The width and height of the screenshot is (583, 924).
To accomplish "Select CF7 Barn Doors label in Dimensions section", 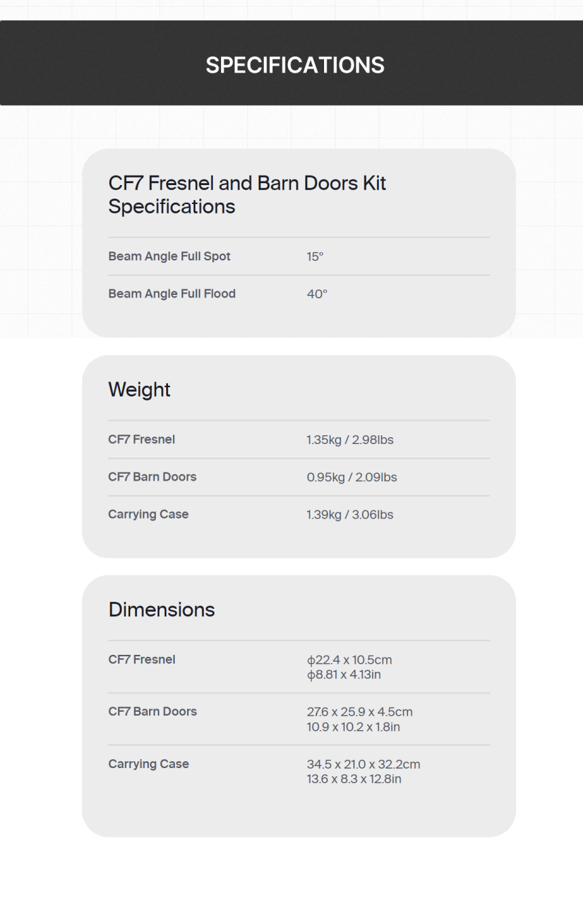I will click(x=153, y=711).
